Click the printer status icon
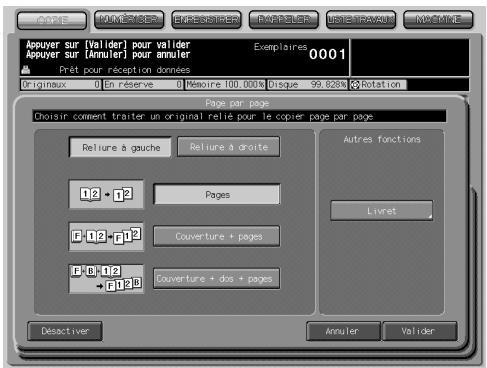Viewport: 487px width, 368px height. tap(26, 70)
